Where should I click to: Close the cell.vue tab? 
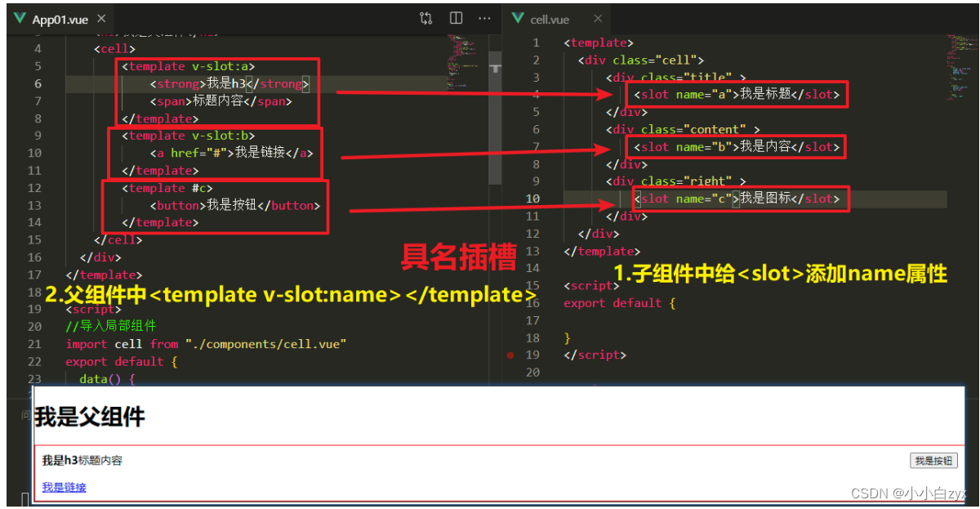point(596,18)
